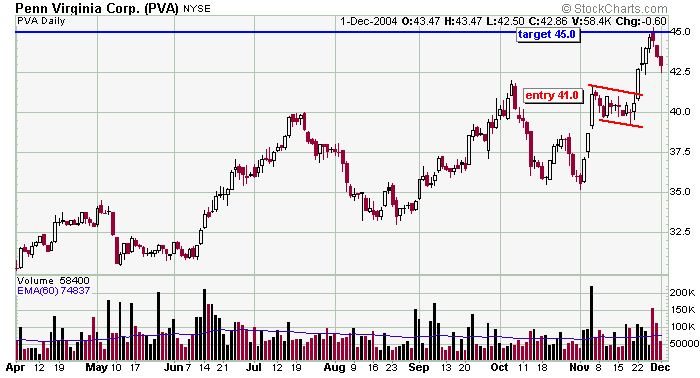Click the Dec month label
Screen dimensions: 700x378
[660, 367]
